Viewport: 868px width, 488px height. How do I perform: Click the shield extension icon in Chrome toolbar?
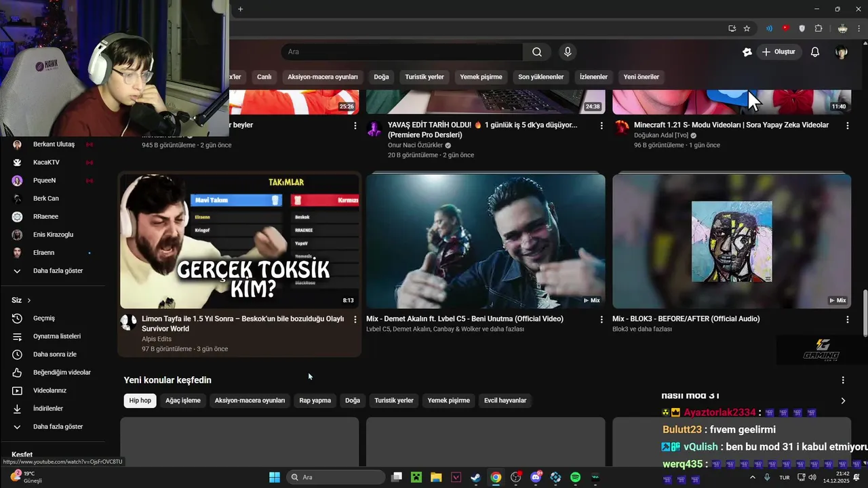[x=802, y=28]
